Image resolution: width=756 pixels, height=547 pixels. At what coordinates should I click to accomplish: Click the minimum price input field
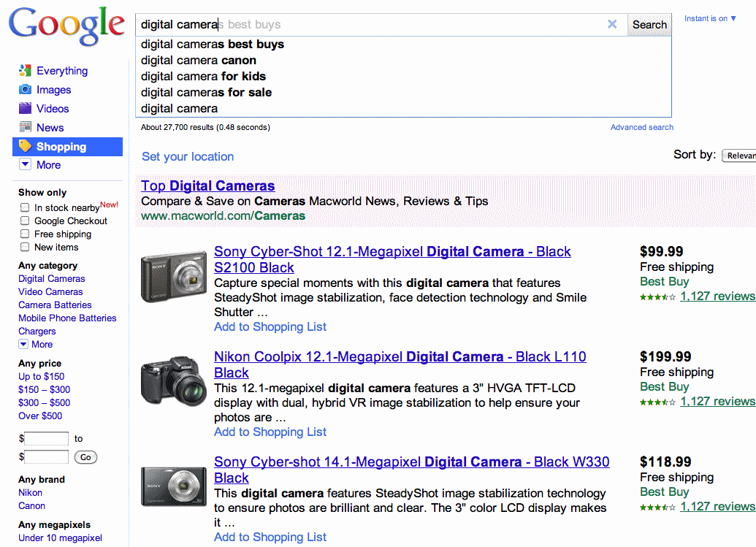pyautogui.click(x=47, y=439)
